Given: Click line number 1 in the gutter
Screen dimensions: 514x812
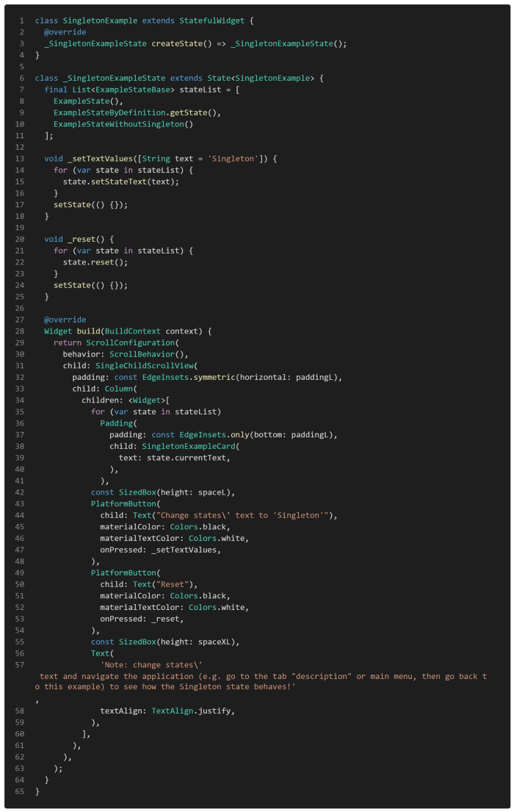Looking at the screenshot, I should pos(22,21).
